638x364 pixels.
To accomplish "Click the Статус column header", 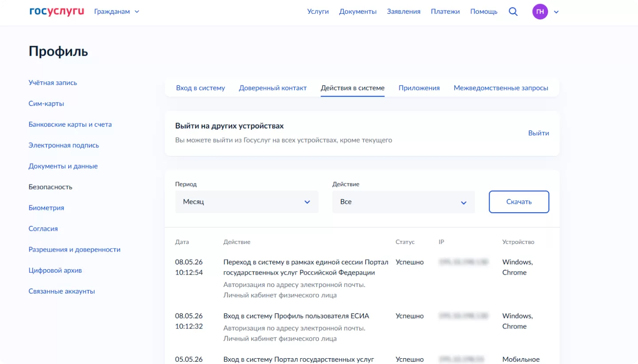I will (405, 242).
